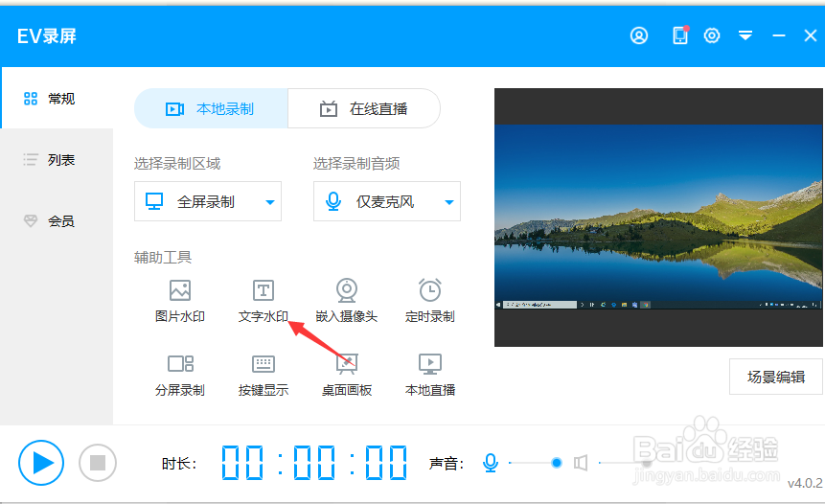Open the 会员 sidebar tab
This screenshot has width=825, height=504.
point(57,221)
